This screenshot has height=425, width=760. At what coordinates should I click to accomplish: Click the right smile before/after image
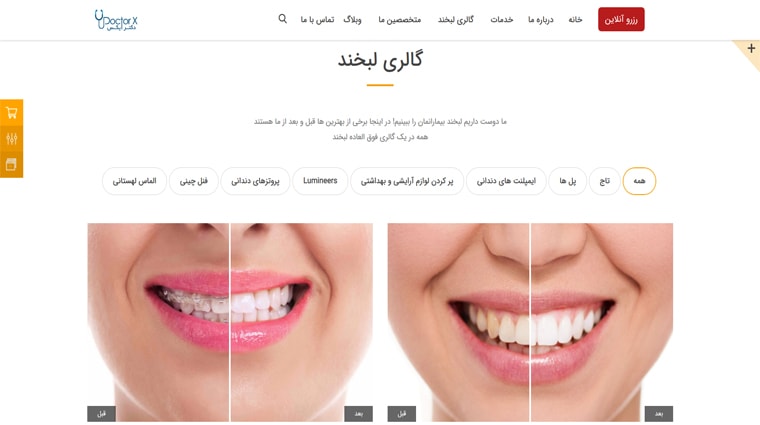[x=530, y=322]
